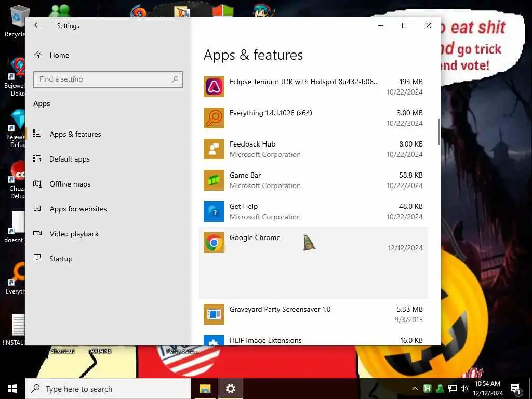This screenshot has height=399, width=532.
Task: Open Offline maps settings
Action: tap(70, 184)
